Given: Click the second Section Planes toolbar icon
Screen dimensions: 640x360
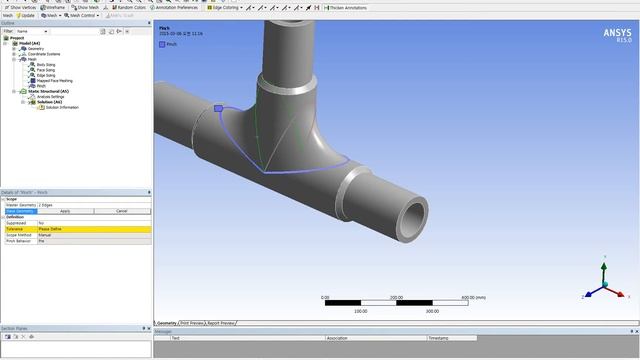Looking at the screenshot, I should pyautogui.click(x=16, y=337).
